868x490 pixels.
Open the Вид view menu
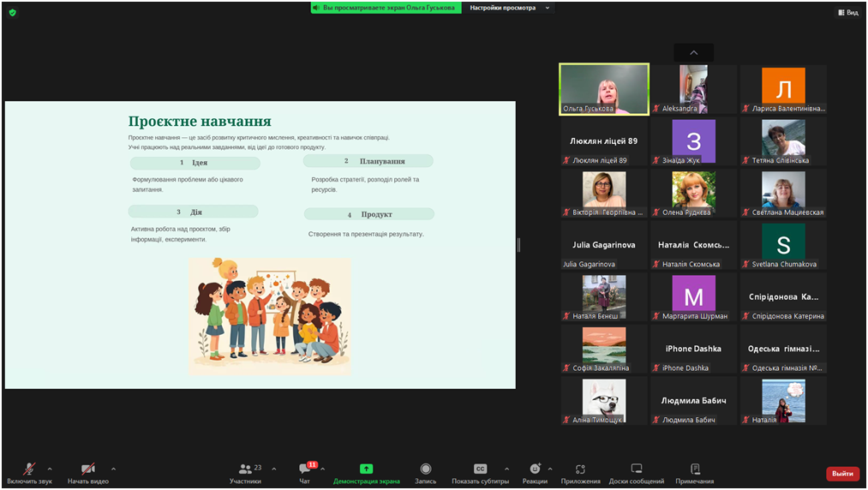[x=847, y=12]
